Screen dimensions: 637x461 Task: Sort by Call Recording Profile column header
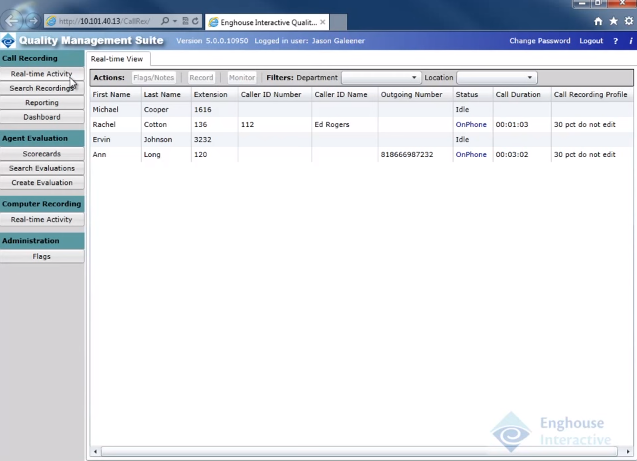point(590,94)
